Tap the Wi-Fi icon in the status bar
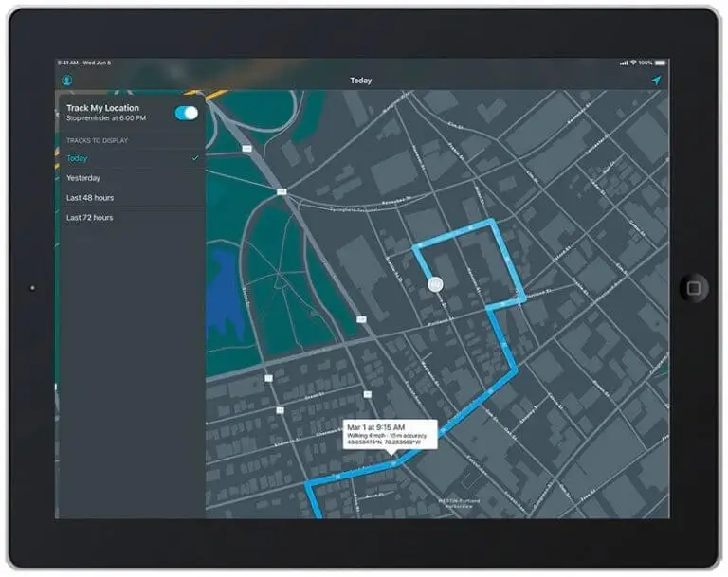Image resolution: width=728 pixels, height=577 pixels. coord(632,63)
